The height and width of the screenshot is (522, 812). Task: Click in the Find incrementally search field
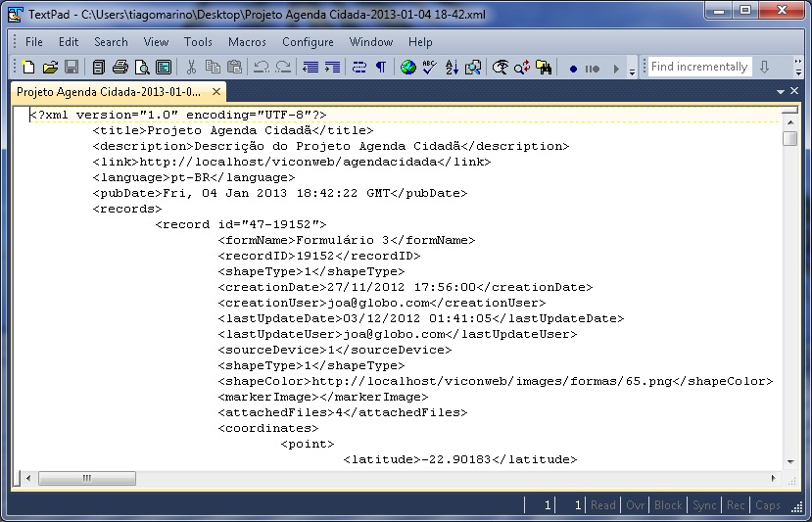click(x=699, y=67)
